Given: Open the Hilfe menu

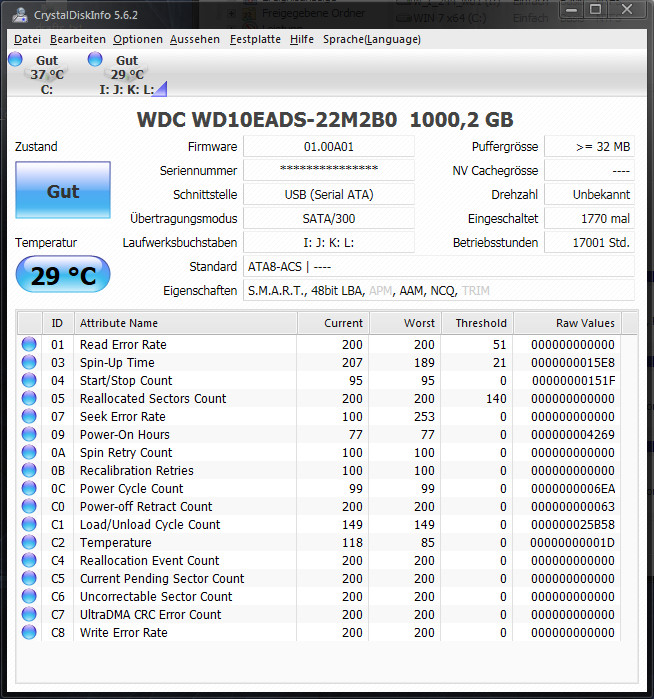Looking at the screenshot, I should pos(302,40).
